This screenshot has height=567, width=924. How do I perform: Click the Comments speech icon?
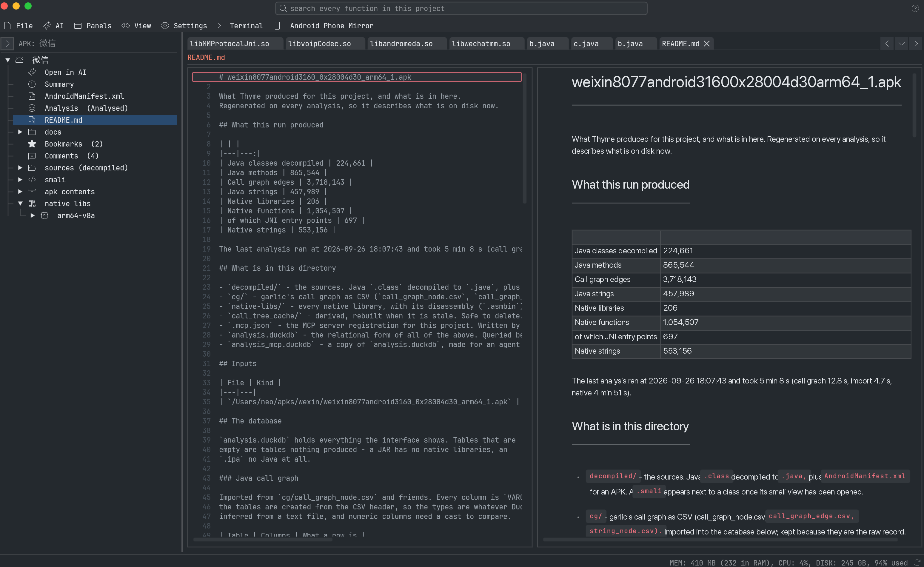tap(32, 156)
